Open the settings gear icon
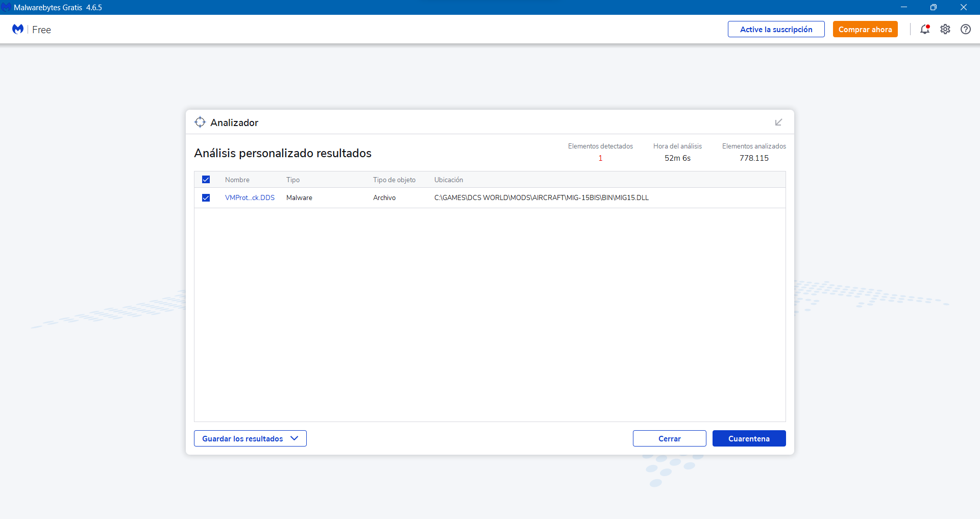This screenshot has height=519, width=980. coord(945,29)
